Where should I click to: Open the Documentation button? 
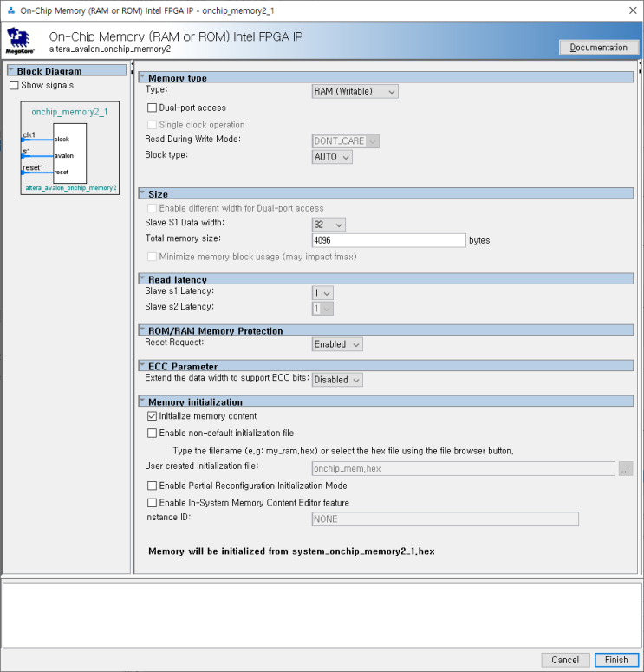(x=599, y=48)
